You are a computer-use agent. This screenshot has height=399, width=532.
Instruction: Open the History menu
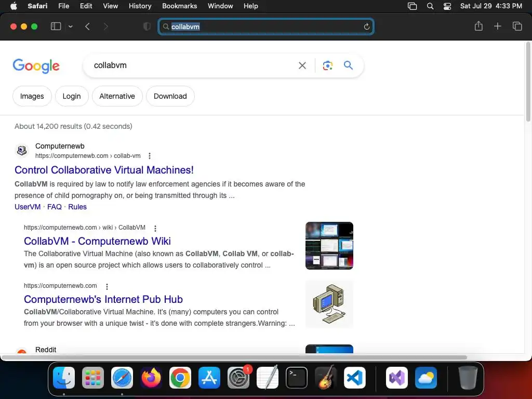tap(140, 6)
